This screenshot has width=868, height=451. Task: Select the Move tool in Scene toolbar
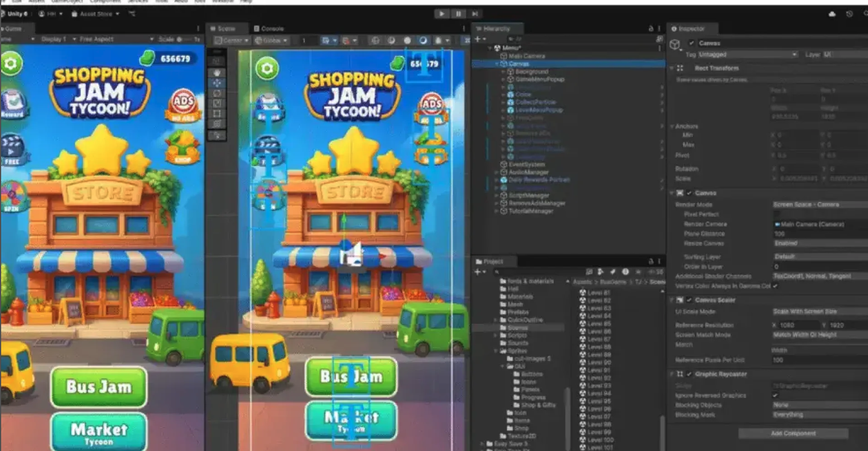pyautogui.click(x=217, y=83)
